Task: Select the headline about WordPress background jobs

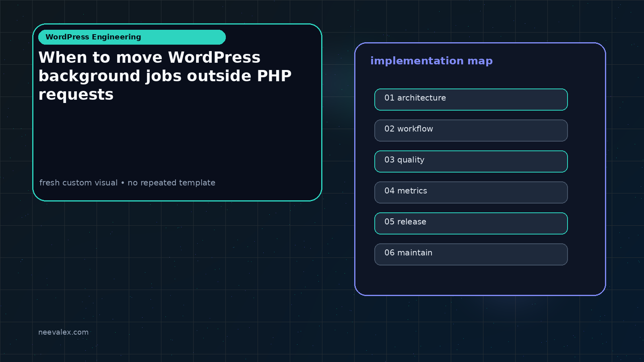Action: pyautogui.click(x=165, y=76)
